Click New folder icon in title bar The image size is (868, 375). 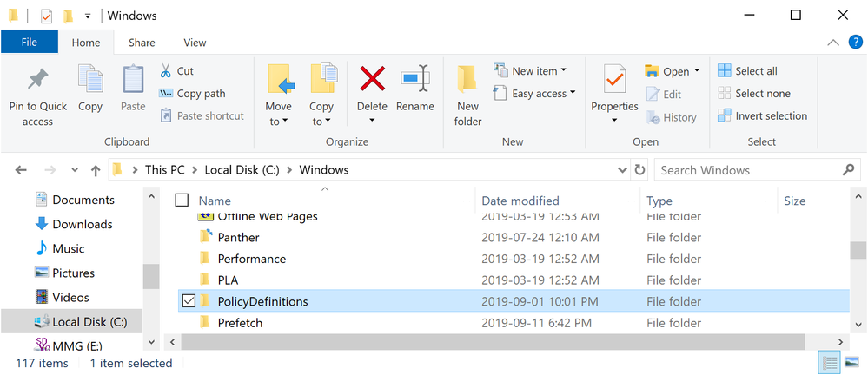point(68,16)
